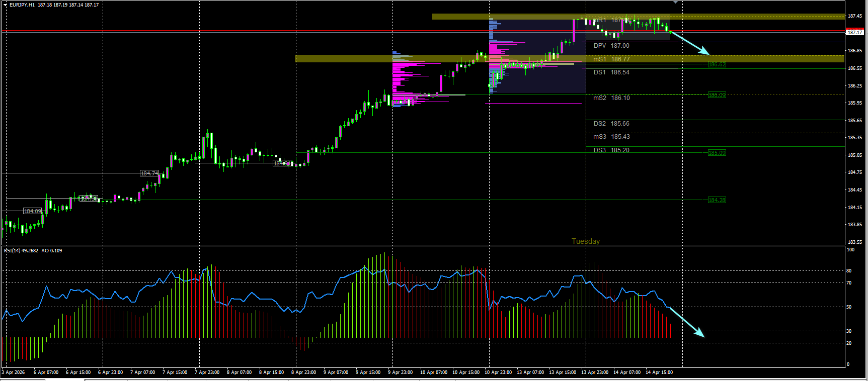Select the mS2 186.10 pivot label
Image resolution: width=868 pixels, height=381 pixels.
pyautogui.click(x=611, y=98)
